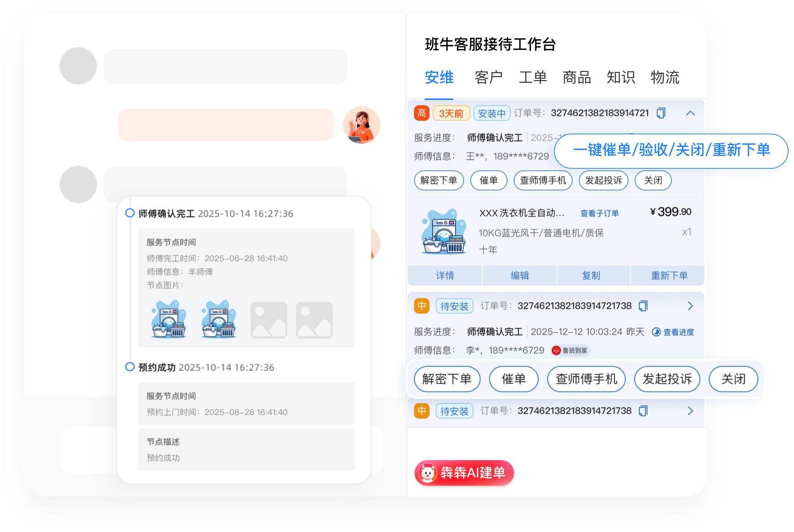Open the 客户 tab
The height and width of the screenshot is (532, 794).
point(489,77)
